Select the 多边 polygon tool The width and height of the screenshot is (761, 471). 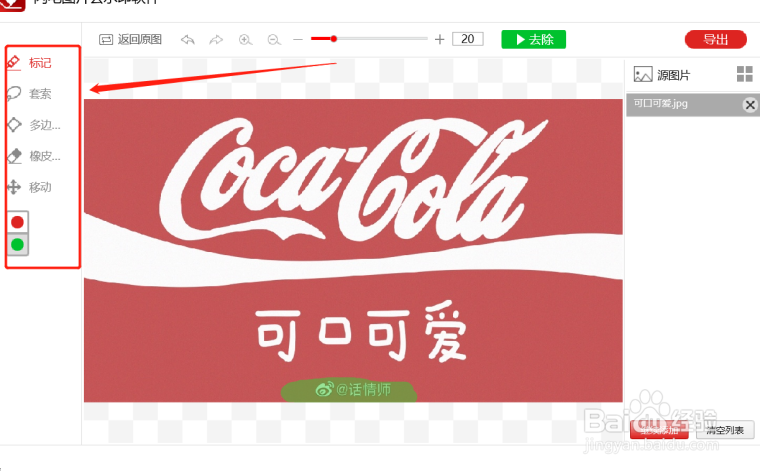pyautogui.click(x=34, y=125)
